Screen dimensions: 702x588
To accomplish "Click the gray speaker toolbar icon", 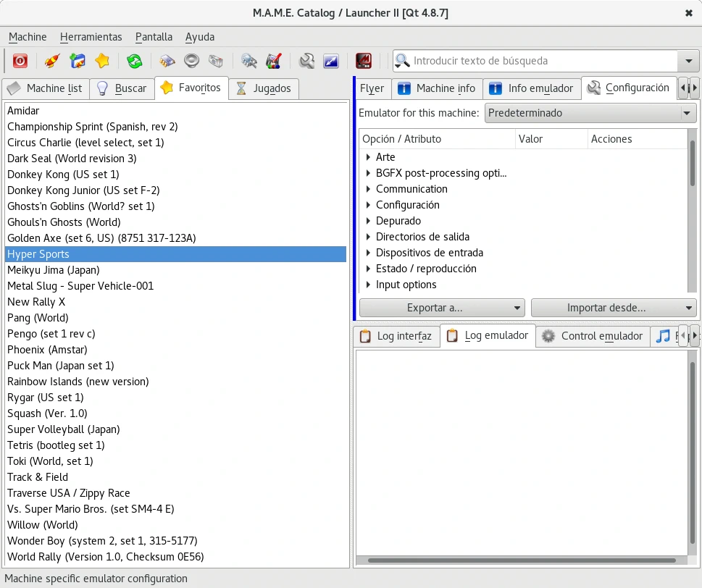I will pos(191,61).
